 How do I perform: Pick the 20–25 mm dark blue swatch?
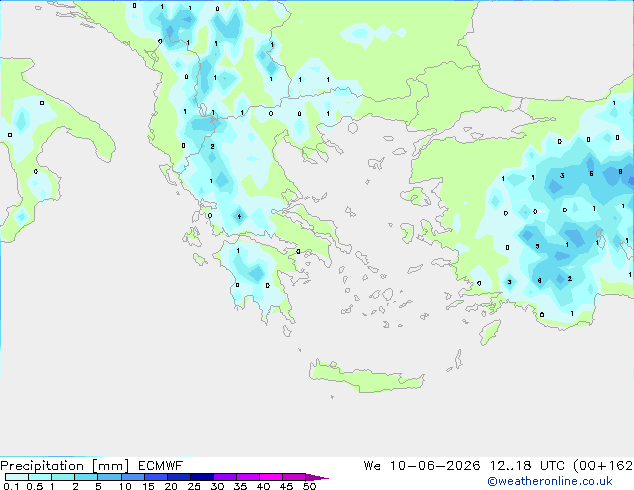point(178,477)
